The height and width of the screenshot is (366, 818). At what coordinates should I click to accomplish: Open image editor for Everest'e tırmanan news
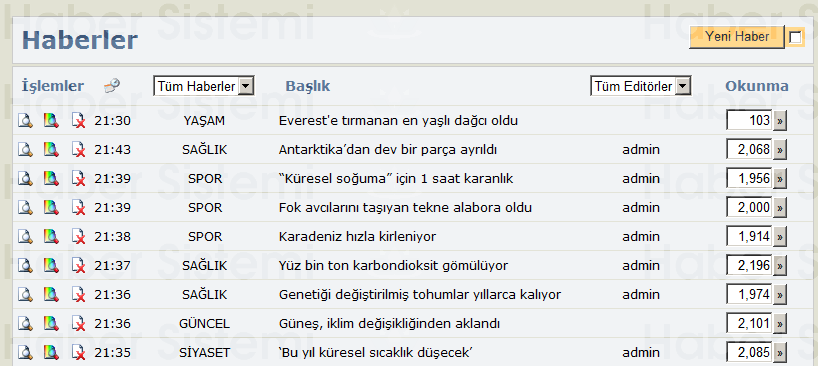click(51, 120)
